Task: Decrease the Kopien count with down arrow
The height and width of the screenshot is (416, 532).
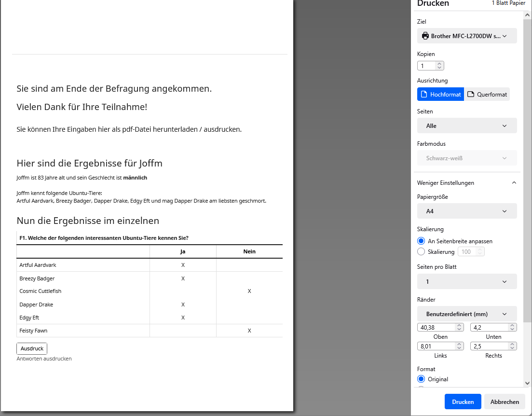Action: tap(439, 68)
